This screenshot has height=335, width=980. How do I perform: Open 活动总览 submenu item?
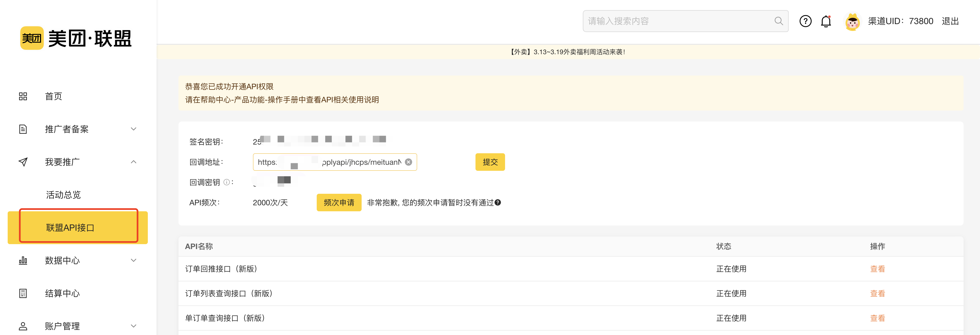click(x=63, y=195)
